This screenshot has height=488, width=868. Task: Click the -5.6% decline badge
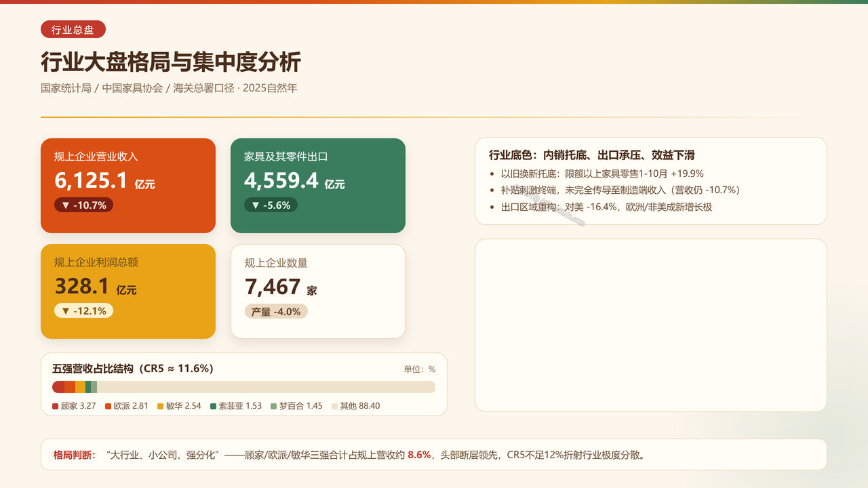coord(271,205)
